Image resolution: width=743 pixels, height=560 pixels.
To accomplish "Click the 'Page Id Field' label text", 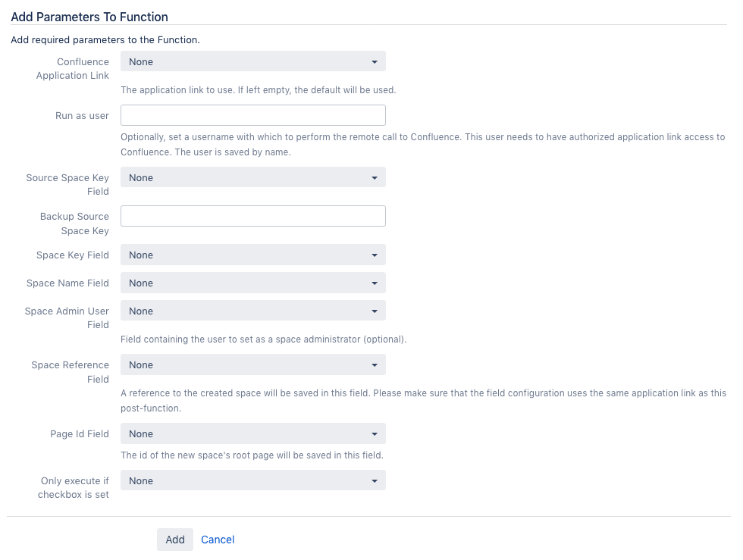I will tap(80, 434).
